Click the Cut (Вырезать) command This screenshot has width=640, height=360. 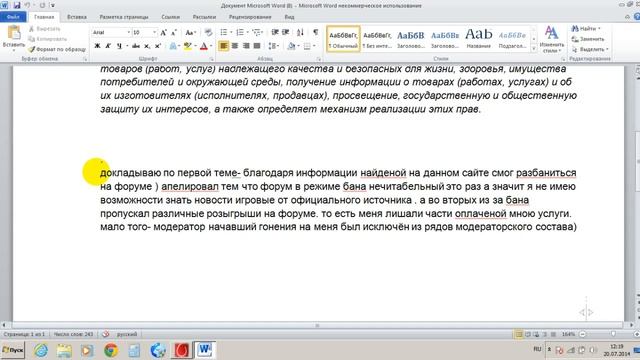[45, 29]
